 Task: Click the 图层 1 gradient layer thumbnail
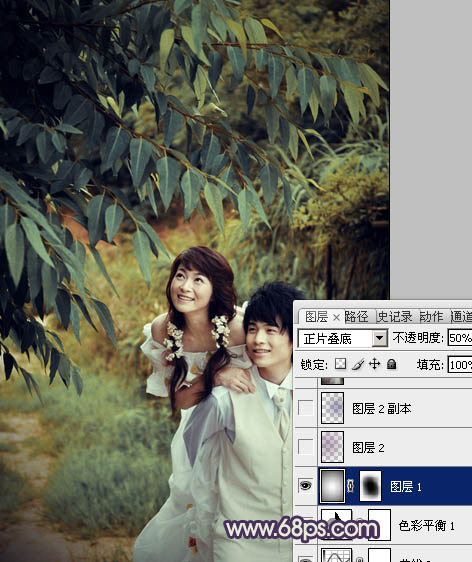click(333, 486)
